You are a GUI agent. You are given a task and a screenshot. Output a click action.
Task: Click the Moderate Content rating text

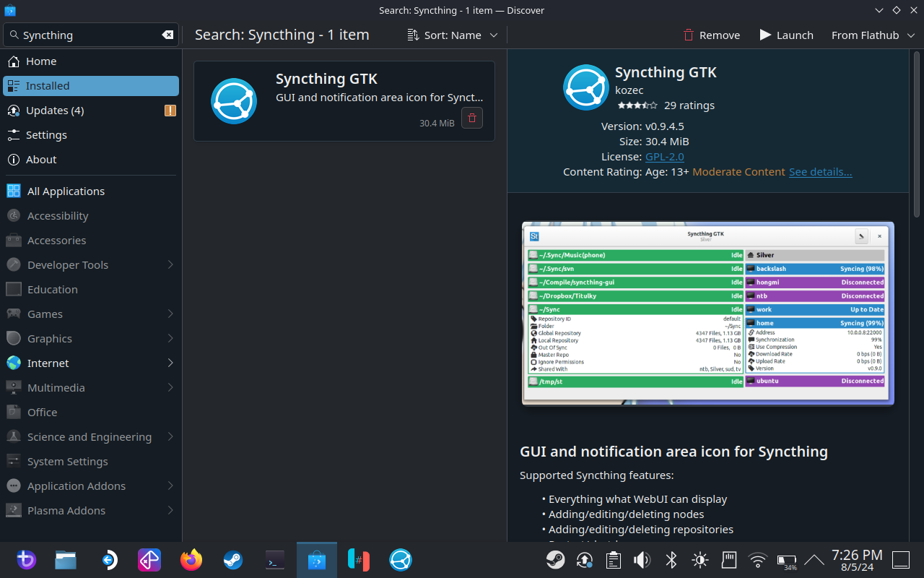tap(738, 172)
